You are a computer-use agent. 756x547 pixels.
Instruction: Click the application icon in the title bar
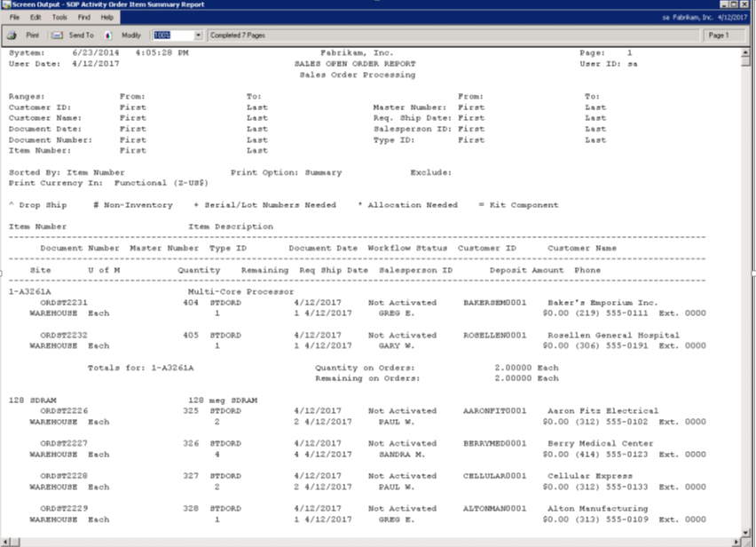5,4
